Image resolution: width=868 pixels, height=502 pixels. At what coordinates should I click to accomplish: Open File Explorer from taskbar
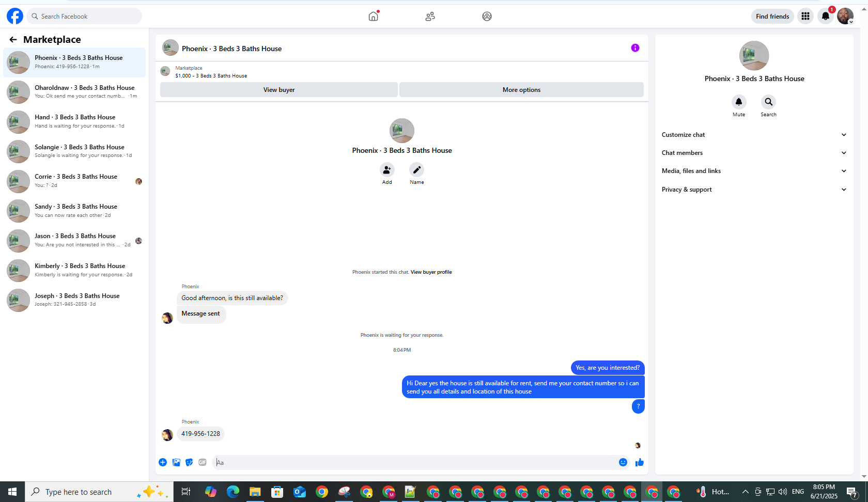point(255,492)
